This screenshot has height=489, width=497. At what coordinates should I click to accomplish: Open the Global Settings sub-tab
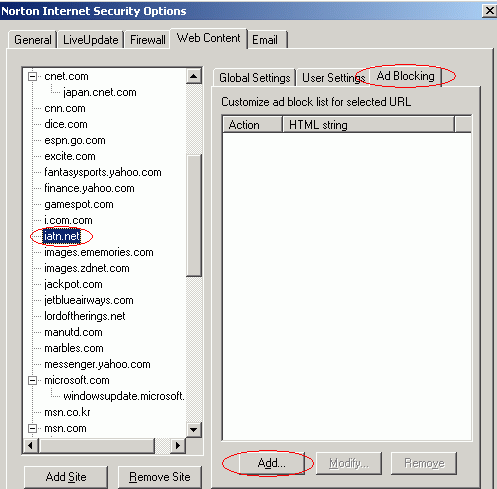(254, 78)
